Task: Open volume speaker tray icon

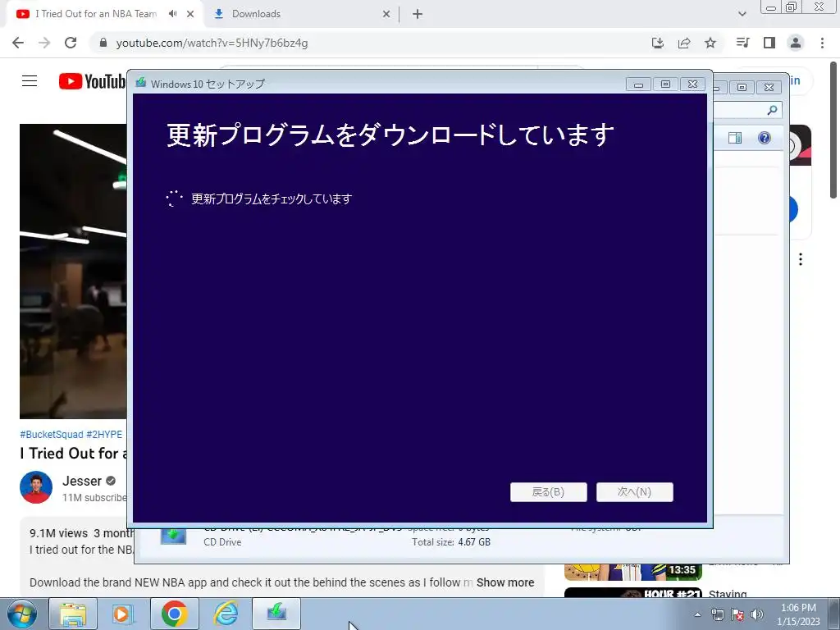Action: pos(756,614)
